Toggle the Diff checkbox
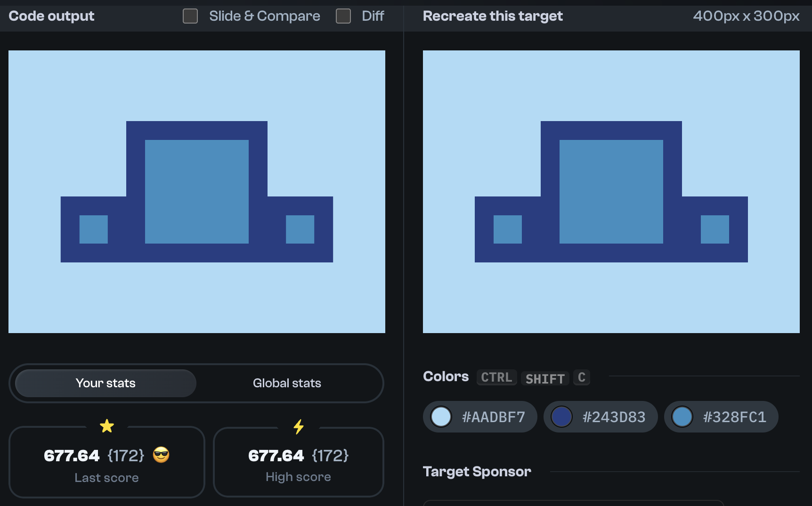This screenshot has width=812, height=506. pyautogui.click(x=342, y=16)
